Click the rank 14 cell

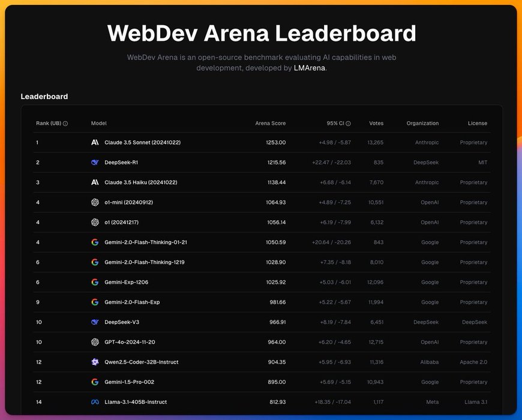click(x=39, y=402)
